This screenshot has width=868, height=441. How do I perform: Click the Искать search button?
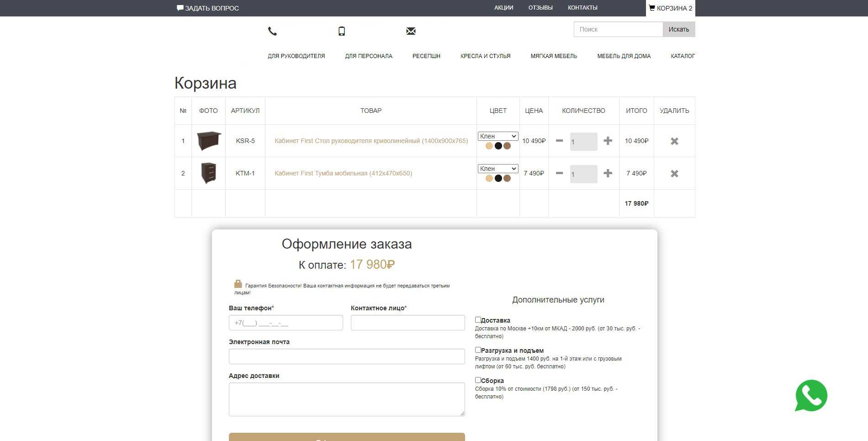[x=679, y=29]
